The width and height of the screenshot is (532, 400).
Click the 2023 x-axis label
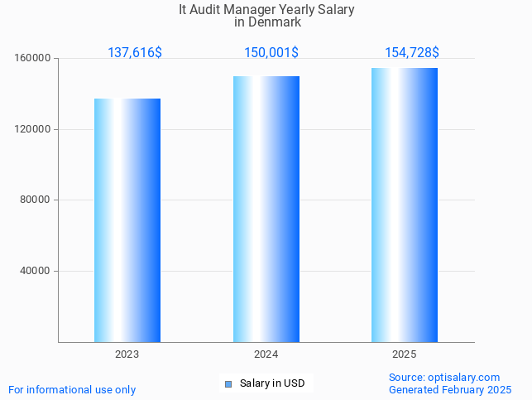pyautogui.click(x=127, y=354)
